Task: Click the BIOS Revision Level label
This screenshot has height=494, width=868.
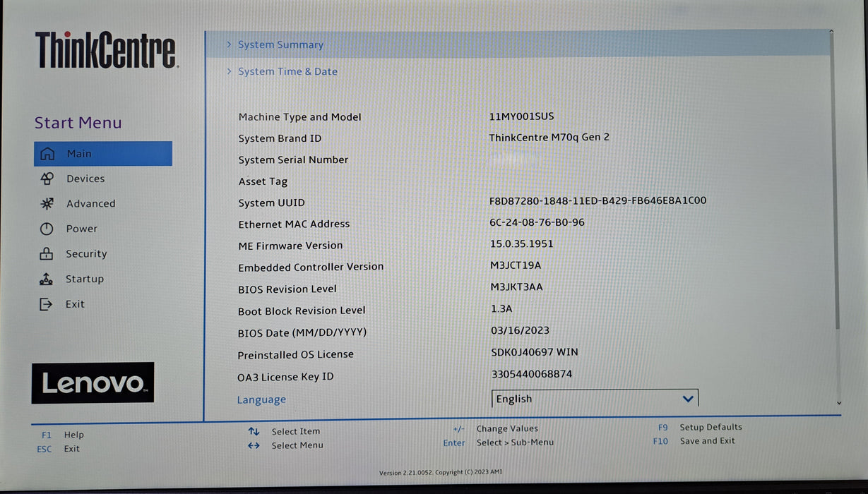Action: [287, 289]
